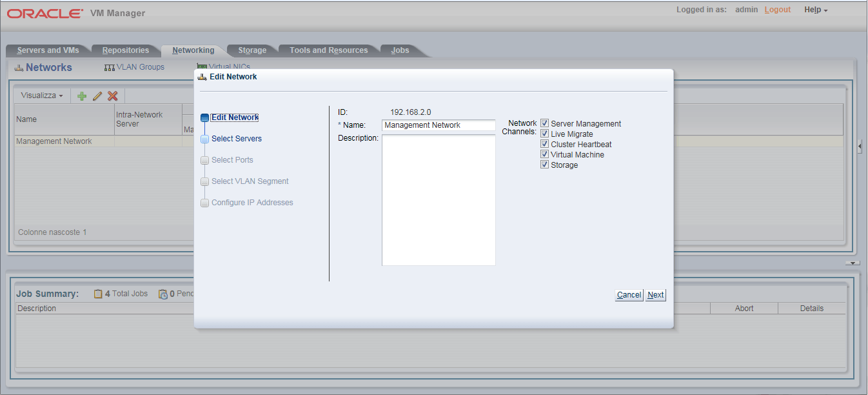Uncheck the Server Management channel checkbox
The height and width of the screenshot is (395, 868).
544,123
